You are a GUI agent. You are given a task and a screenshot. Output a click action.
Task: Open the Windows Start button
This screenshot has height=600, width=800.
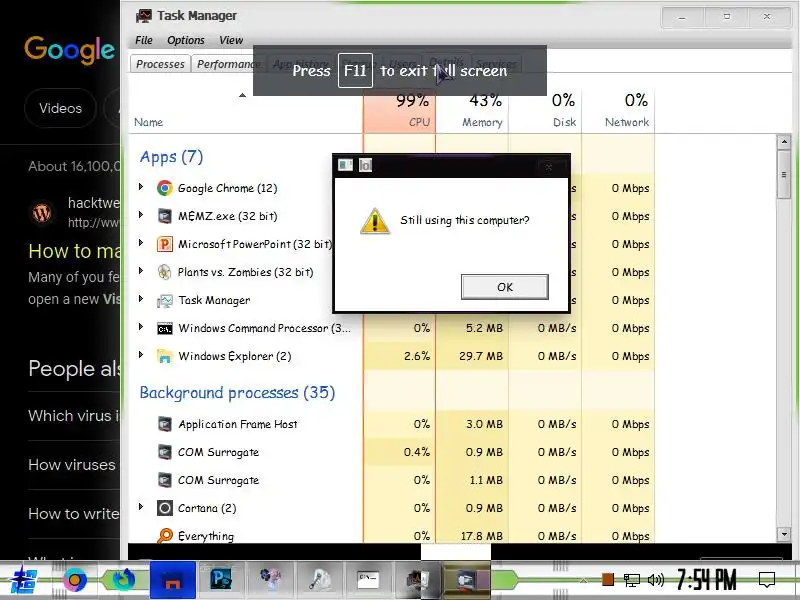(x=25, y=580)
